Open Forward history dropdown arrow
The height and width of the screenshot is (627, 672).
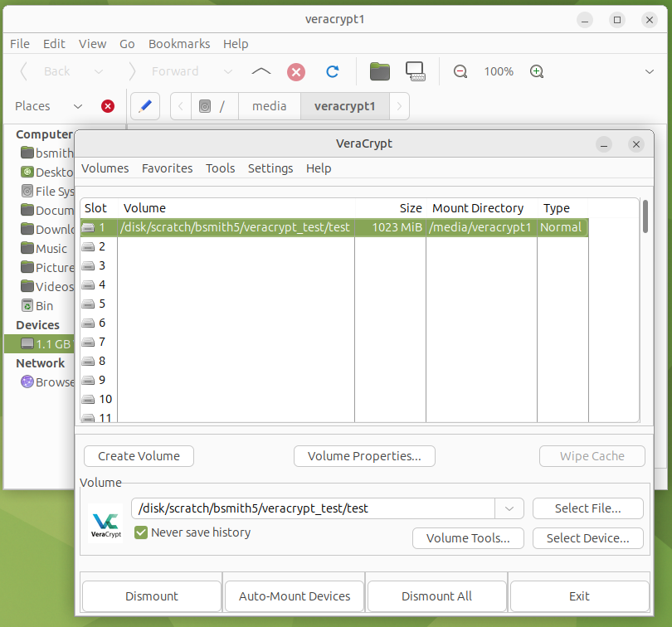click(228, 71)
